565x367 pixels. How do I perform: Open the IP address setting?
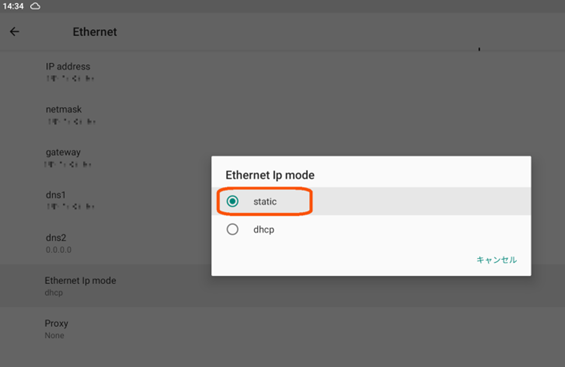(x=282, y=72)
